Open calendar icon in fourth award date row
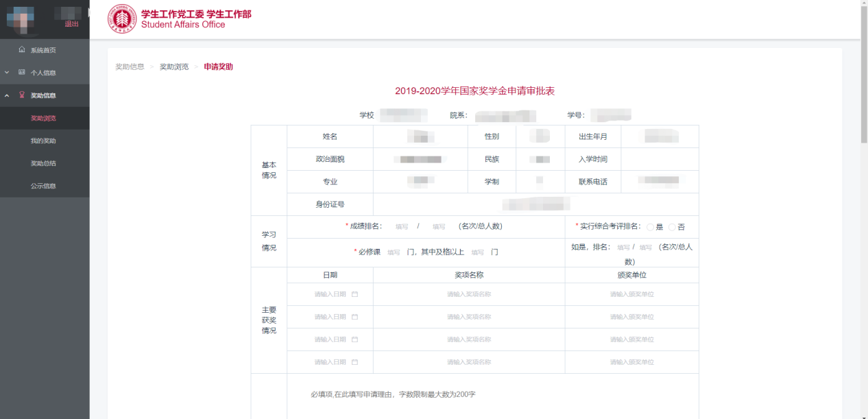Viewport: 868px width, 419px height. click(x=354, y=362)
